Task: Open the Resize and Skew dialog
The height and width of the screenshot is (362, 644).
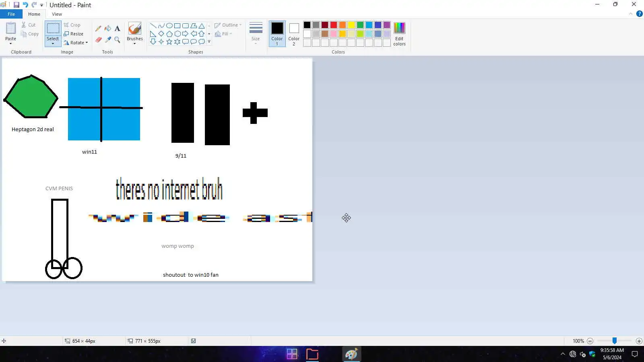Action: 74,34
